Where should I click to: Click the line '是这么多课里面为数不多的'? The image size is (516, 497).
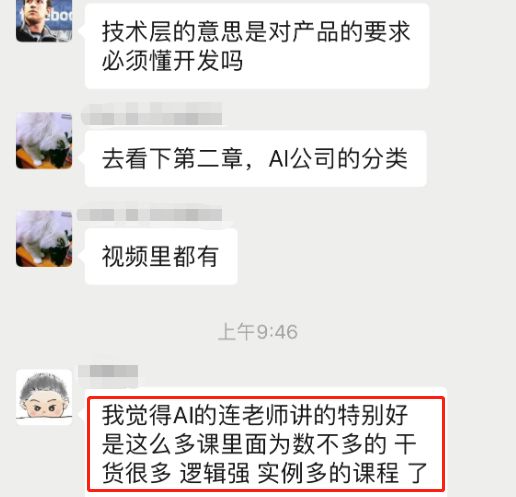tap(244, 444)
